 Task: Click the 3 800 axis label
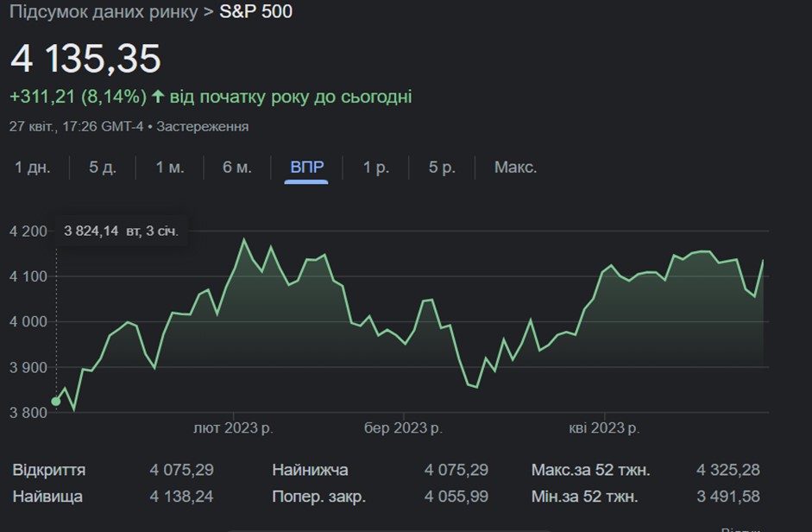click(28, 414)
